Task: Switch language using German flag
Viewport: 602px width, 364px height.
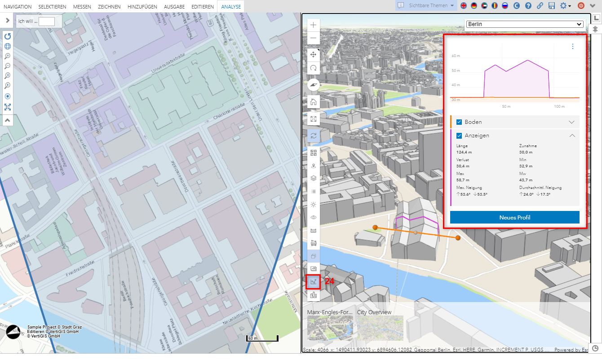Action: point(474,6)
